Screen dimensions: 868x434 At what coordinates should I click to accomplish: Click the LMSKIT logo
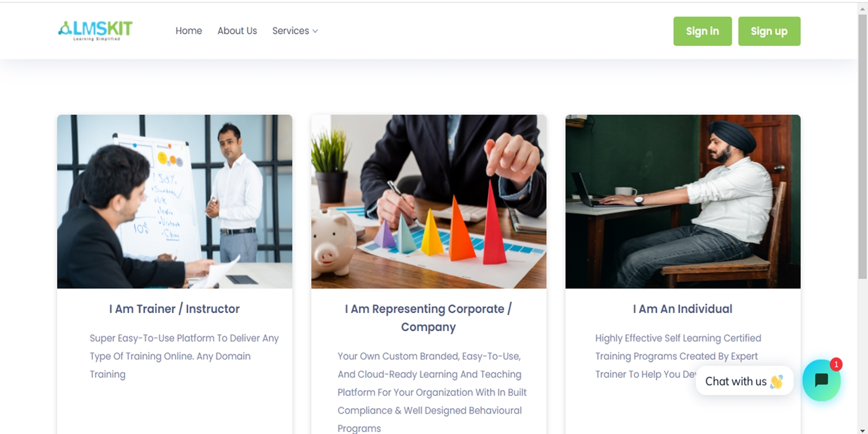click(95, 30)
